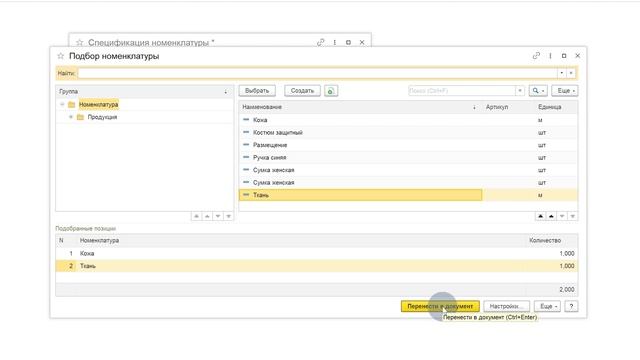Get link icon in Спецификация номенклатуры window
Image resolution: width=640 pixels, height=360 pixels.
coord(321,42)
